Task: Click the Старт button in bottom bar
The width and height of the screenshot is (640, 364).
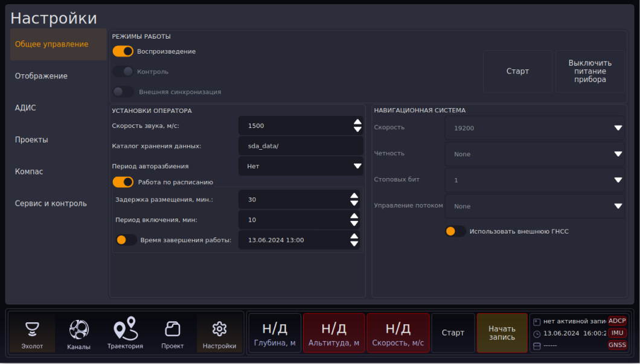Action: [453, 333]
